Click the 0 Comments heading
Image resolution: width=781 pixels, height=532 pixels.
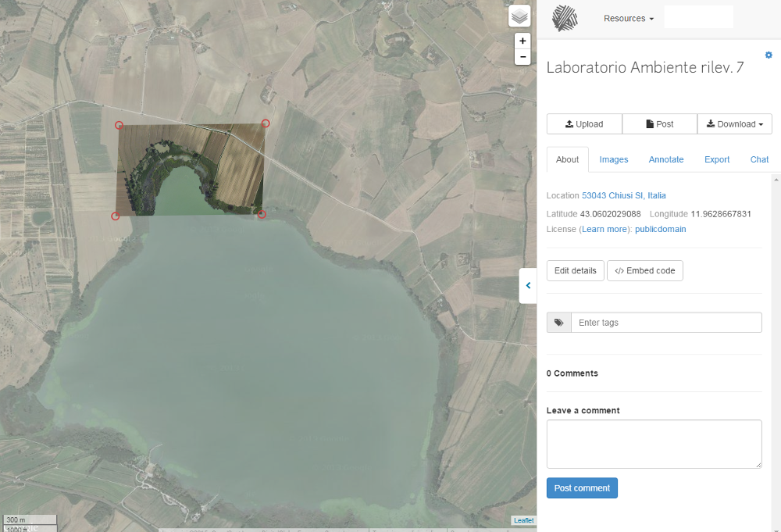pos(572,373)
